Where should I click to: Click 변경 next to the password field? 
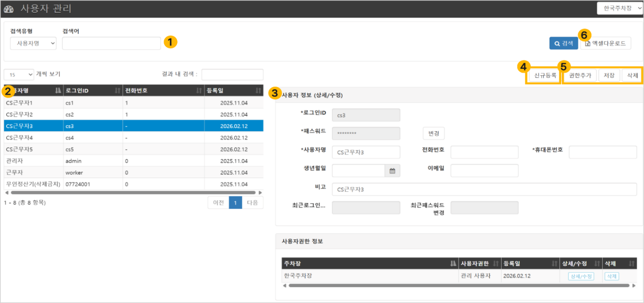(x=434, y=133)
